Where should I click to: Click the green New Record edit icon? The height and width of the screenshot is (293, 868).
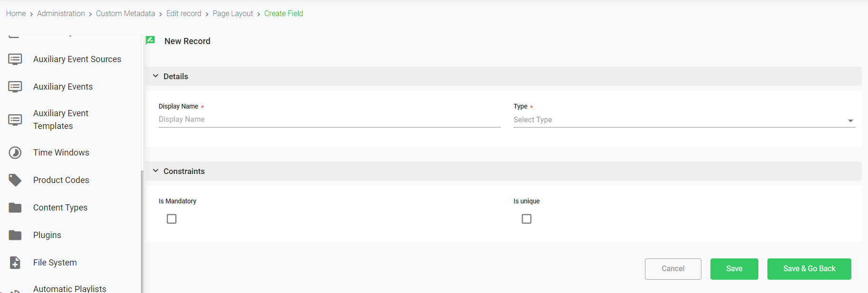tap(150, 41)
